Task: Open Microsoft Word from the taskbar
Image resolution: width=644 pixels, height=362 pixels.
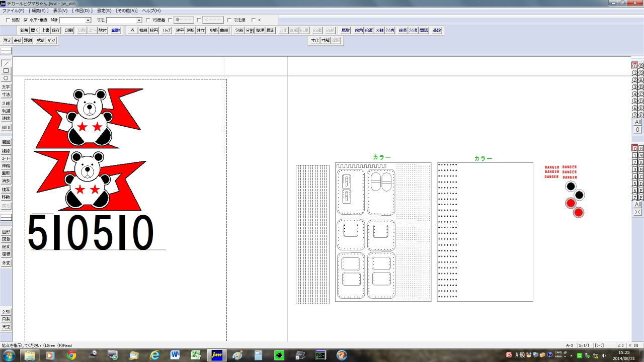Action: point(175,355)
